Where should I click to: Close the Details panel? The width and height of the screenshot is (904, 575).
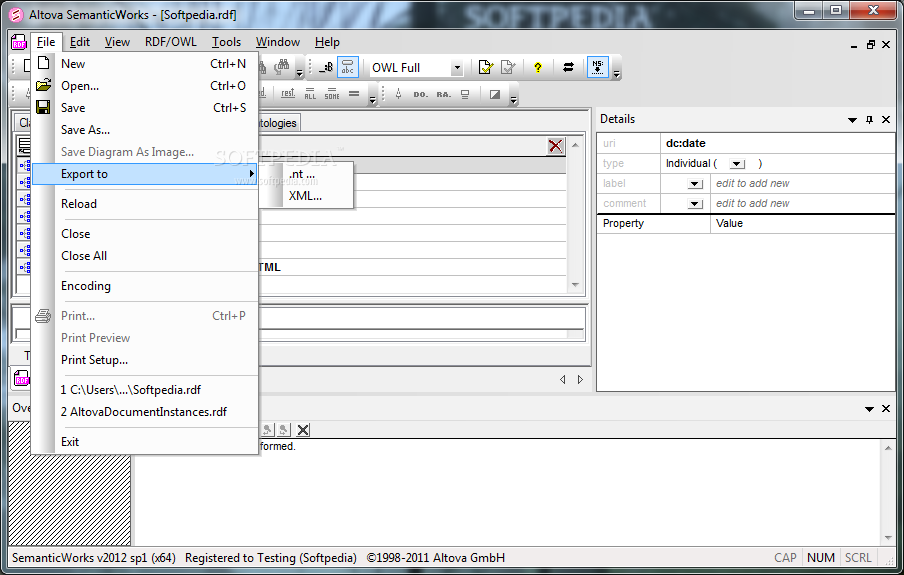tap(886, 119)
